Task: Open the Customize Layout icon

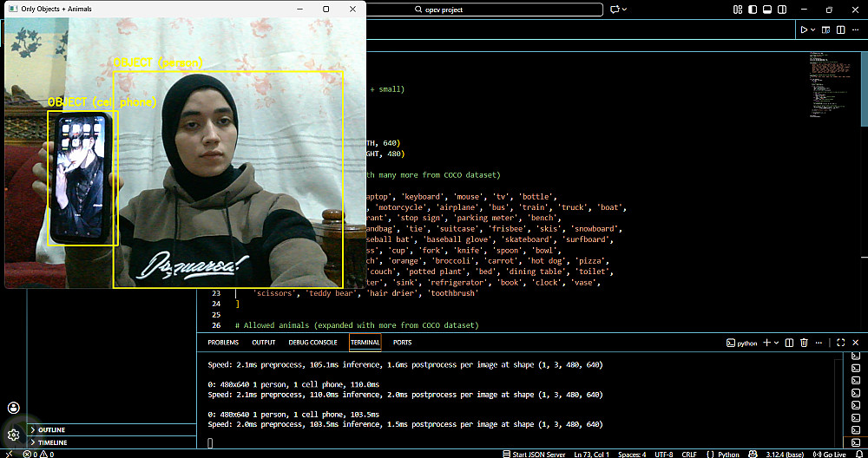Action: [737, 10]
